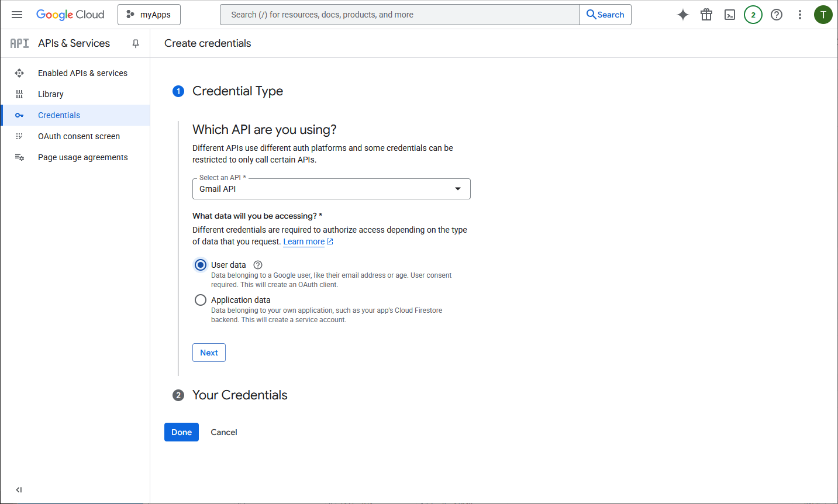This screenshot has width=838, height=504.
Task: Collapse the left navigation sidebar
Action: (19, 490)
